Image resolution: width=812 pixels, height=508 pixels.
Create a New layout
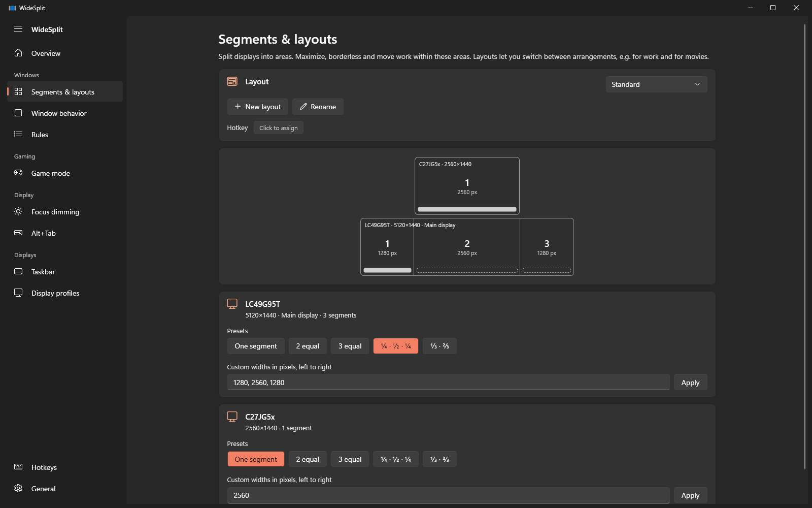258,107
